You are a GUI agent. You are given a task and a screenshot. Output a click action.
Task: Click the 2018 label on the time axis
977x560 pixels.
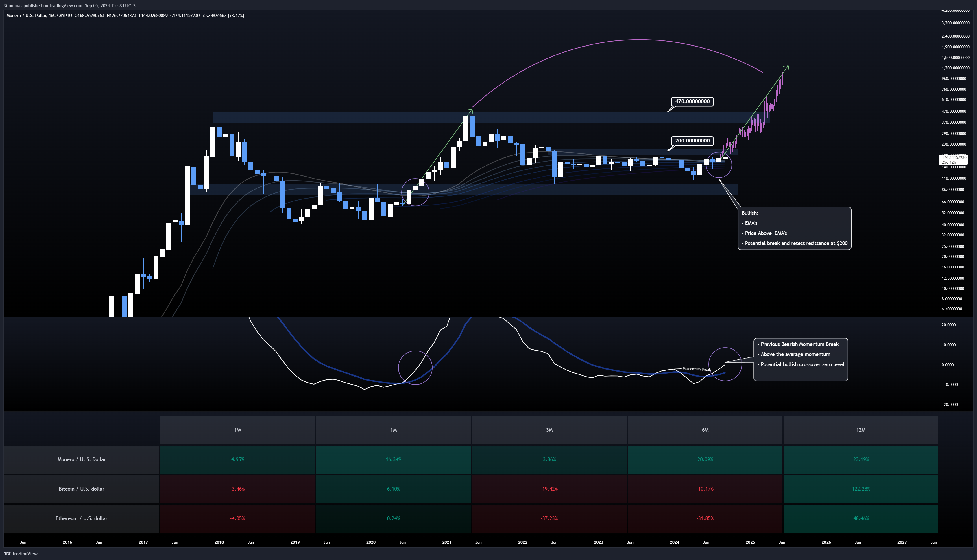click(219, 542)
